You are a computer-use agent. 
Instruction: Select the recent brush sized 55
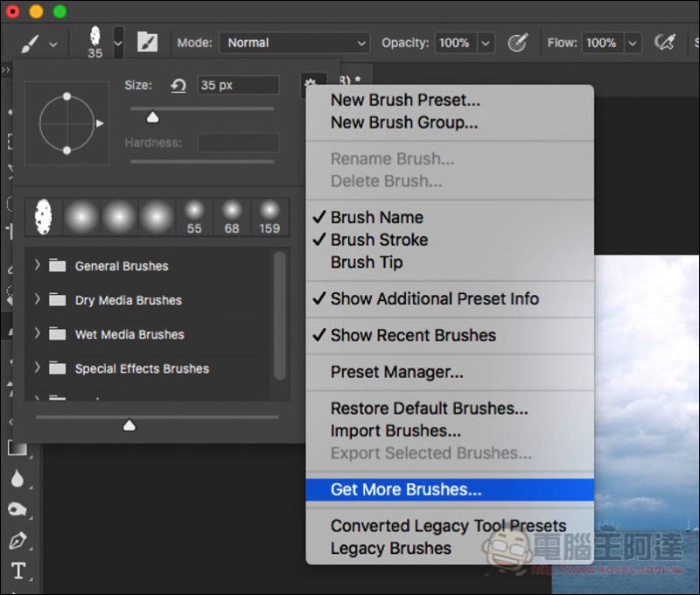point(194,217)
